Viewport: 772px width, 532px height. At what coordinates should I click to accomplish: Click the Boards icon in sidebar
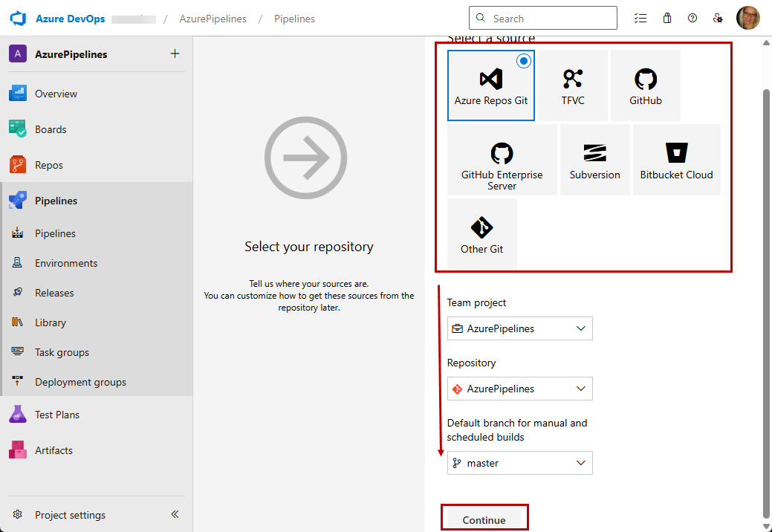tap(18, 129)
